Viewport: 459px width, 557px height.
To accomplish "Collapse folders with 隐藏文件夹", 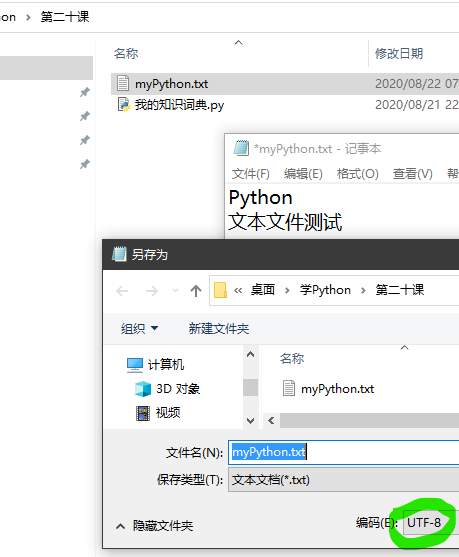I will point(155,526).
